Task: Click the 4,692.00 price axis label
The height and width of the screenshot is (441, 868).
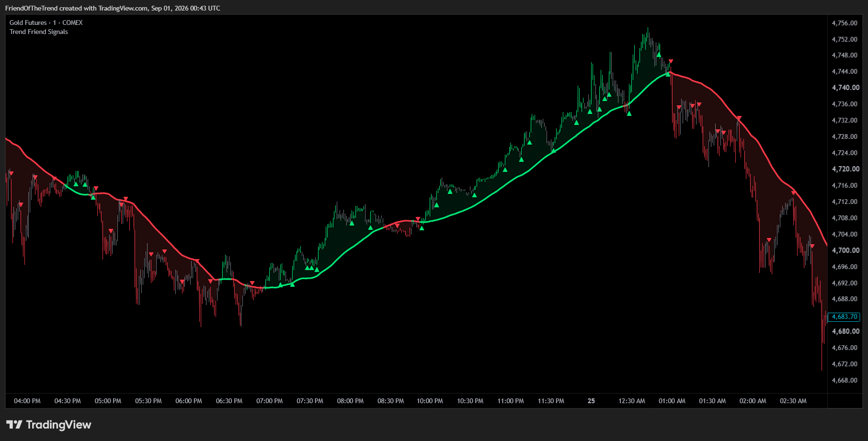Action: (x=845, y=283)
